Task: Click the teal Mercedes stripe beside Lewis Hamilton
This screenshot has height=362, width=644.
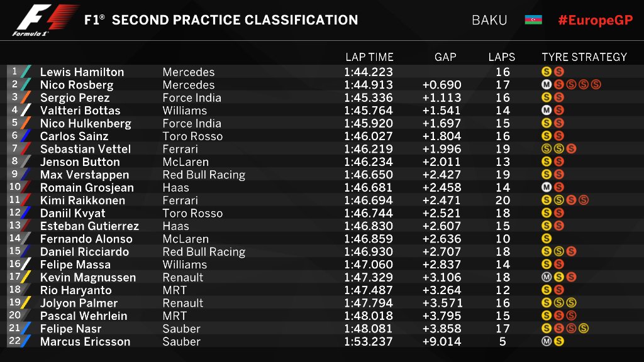Action: tap(28, 72)
